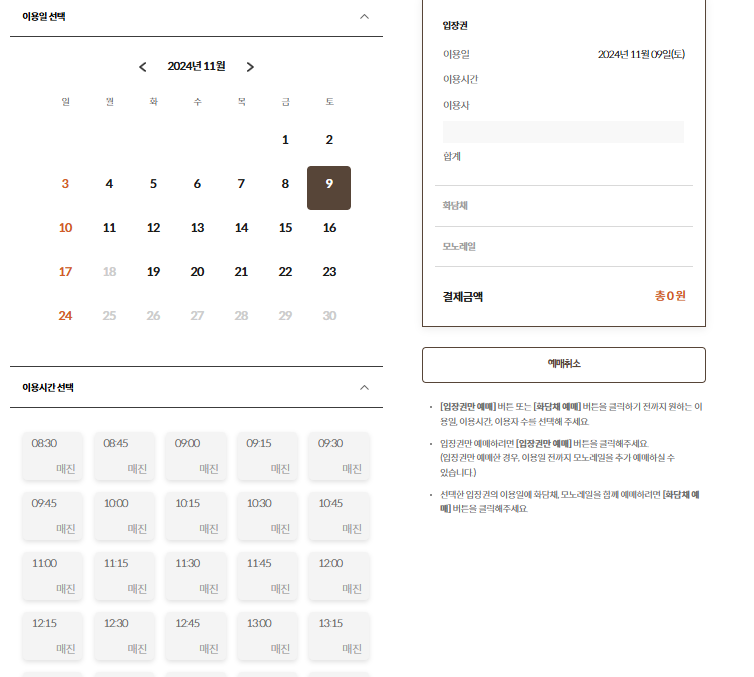This screenshot has width=754, height=677.
Task: Select November 23 on calendar
Action: click(x=329, y=272)
